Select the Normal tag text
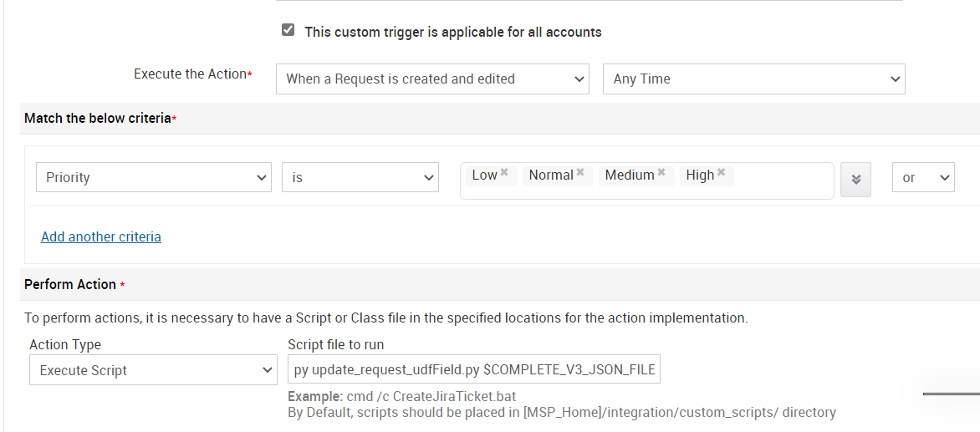The image size is (980, 432). (550, 175)
